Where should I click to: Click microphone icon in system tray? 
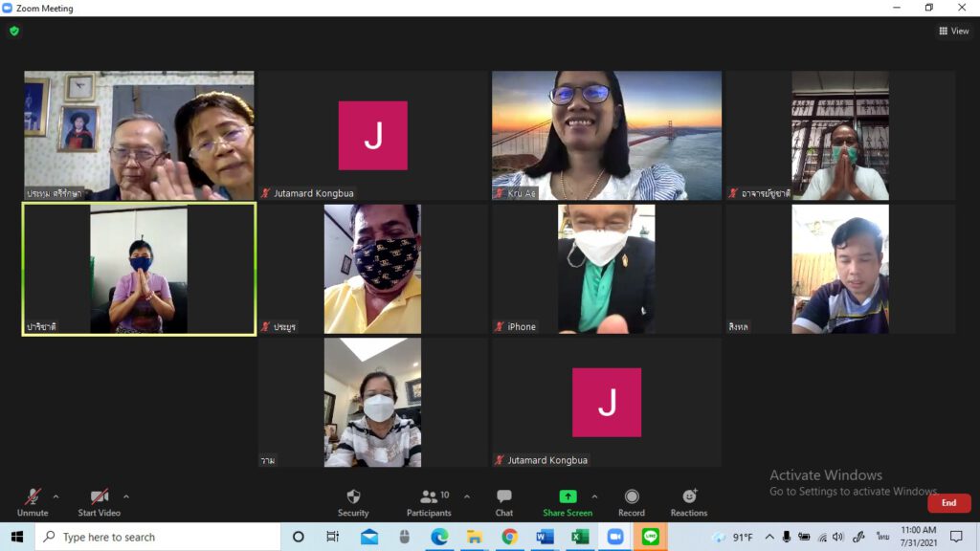click(787, 537)
